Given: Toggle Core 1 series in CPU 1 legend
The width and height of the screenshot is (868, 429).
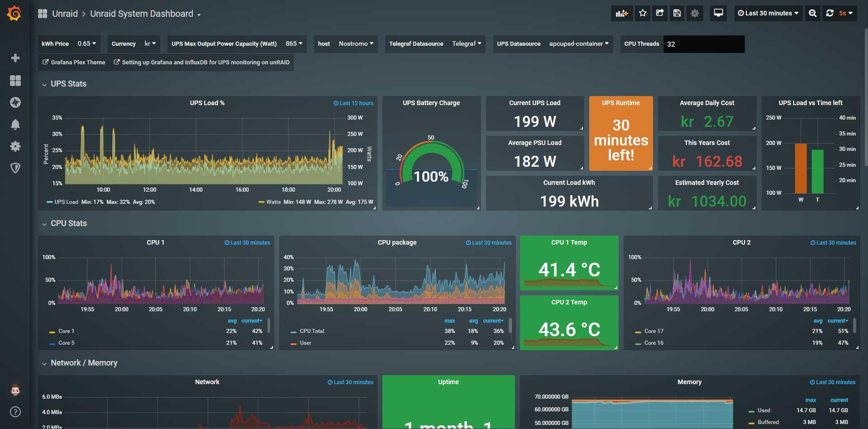Looking at the screenshot, I should (66, 331).
